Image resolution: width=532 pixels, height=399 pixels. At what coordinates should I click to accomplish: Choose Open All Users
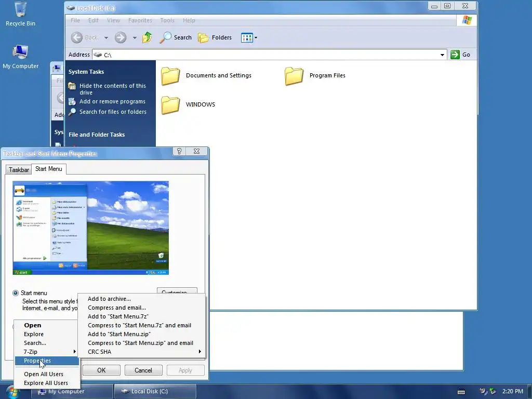tap(47, 374)
